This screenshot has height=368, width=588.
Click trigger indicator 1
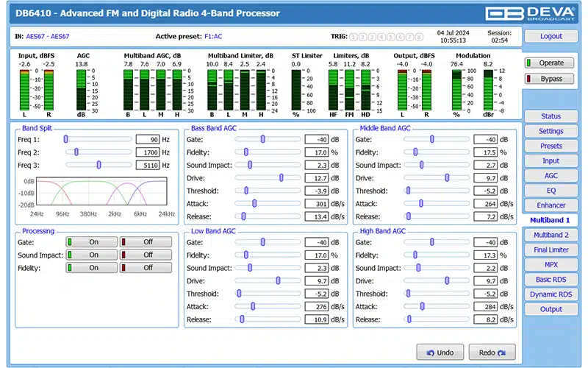[354, 37]
